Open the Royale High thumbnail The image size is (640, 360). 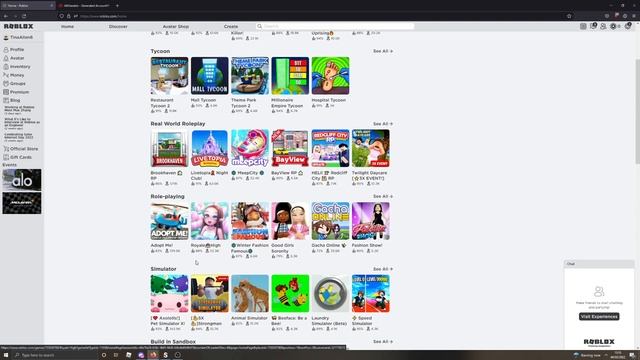click(x=209, y=221)
